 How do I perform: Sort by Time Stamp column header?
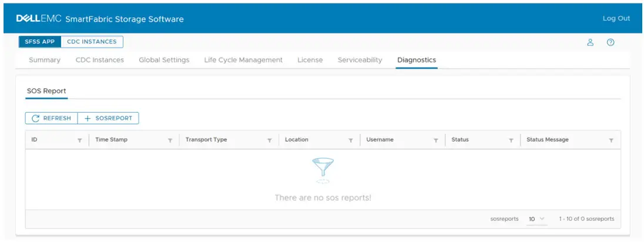click(x=111, y=140)
